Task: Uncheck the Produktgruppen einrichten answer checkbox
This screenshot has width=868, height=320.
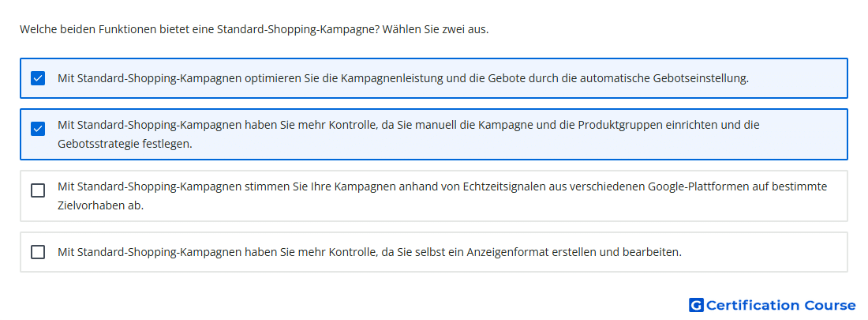Action: click(x=38, y=130)
